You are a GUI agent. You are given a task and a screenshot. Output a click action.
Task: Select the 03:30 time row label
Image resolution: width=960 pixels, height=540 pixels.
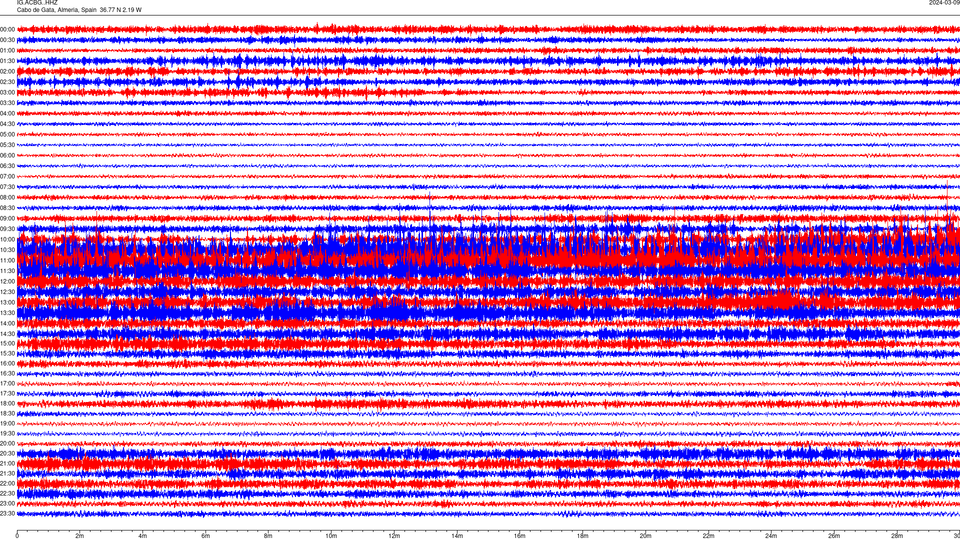pos(7,103)
